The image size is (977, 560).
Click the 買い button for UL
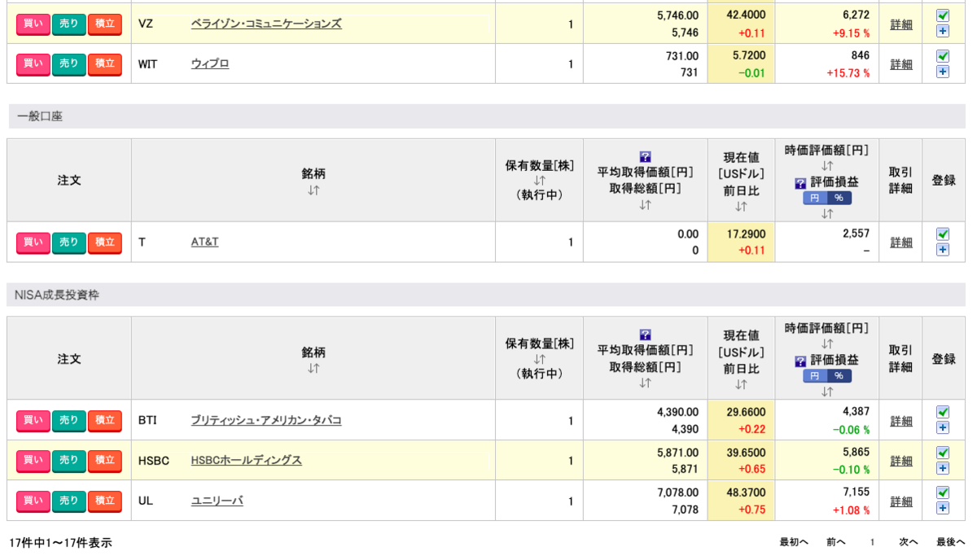point(33,501)
